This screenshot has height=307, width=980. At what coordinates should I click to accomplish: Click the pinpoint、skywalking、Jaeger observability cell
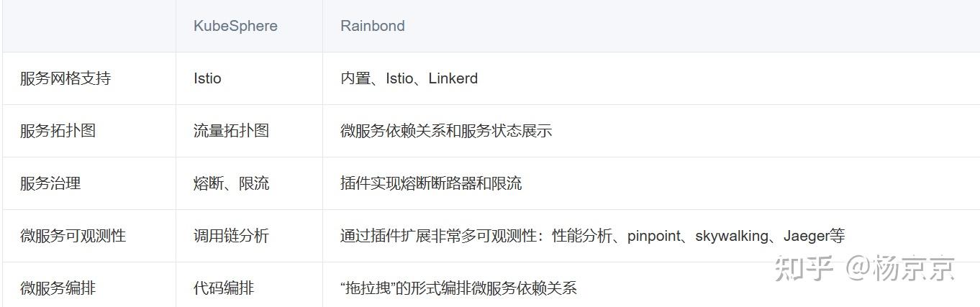click(592, 236)
